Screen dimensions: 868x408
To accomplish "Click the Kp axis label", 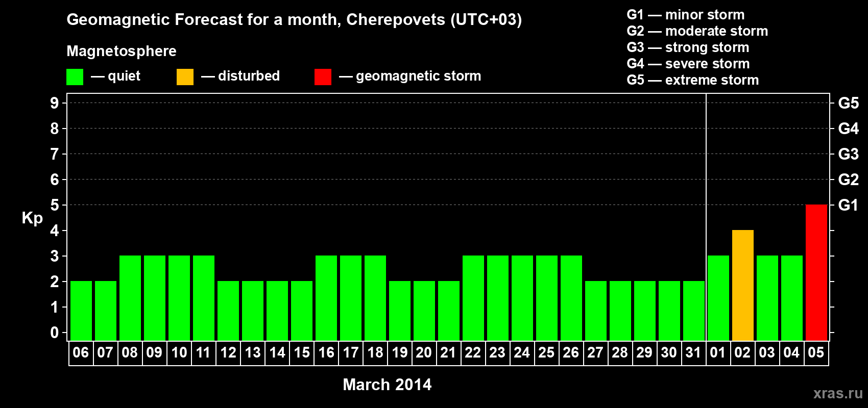I will 32,218.
